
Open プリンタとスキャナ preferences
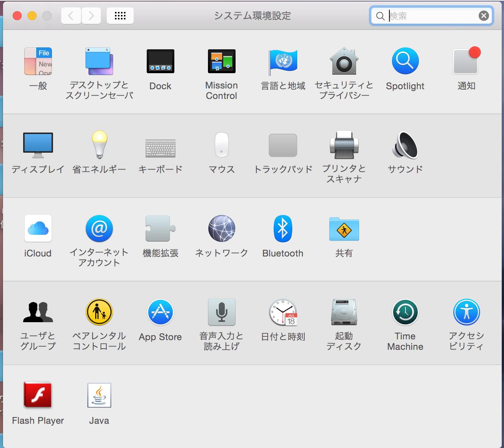[x=344, y=145]
